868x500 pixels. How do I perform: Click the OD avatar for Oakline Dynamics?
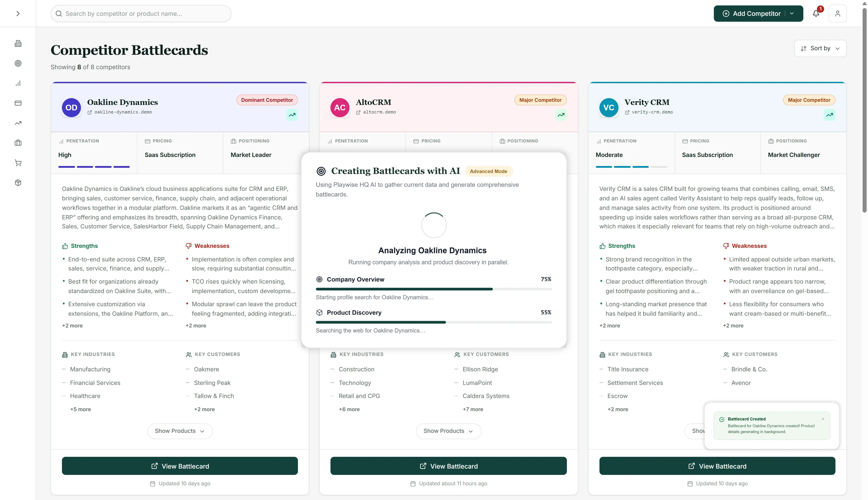click(x=71, y=107)
